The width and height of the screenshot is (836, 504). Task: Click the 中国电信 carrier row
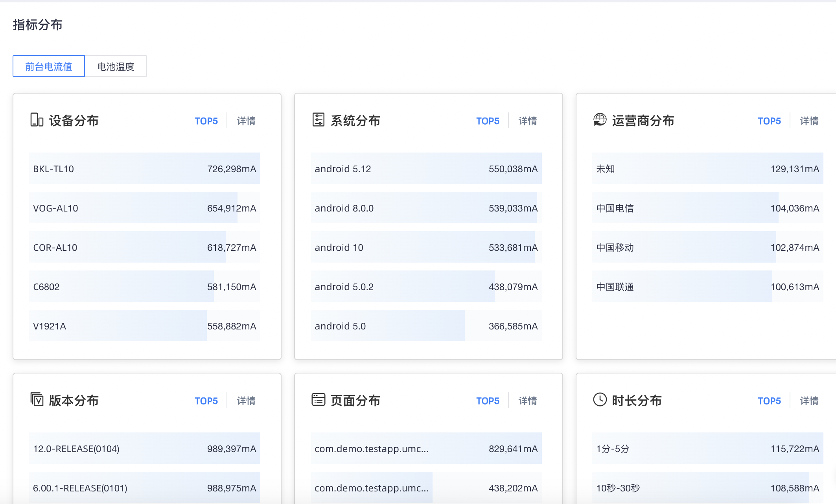point(708,208)
